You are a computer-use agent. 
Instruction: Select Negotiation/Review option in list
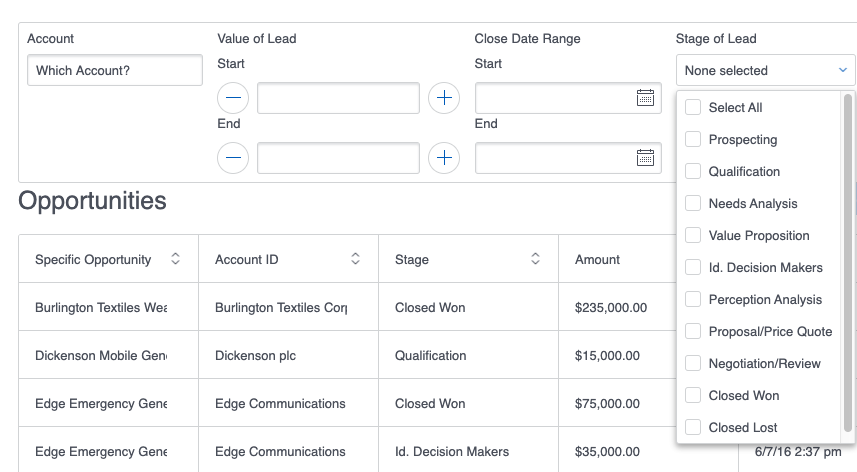(764, 364)
